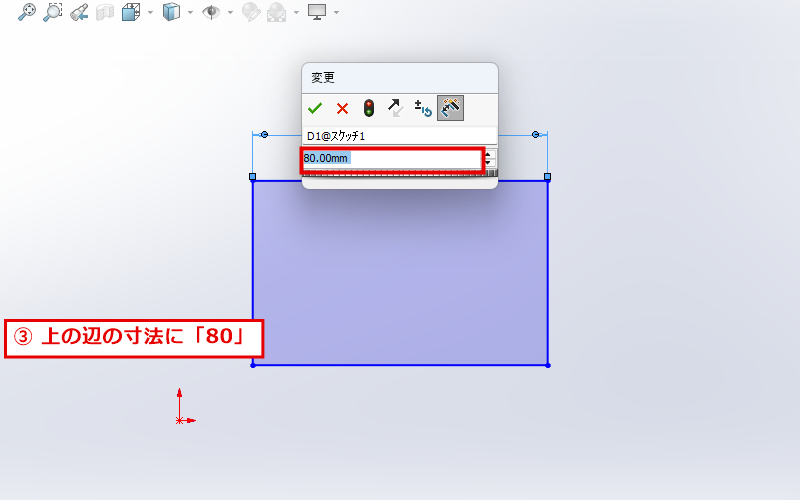Toggle mark dimension for drawing import

click(x=451, y=108)
